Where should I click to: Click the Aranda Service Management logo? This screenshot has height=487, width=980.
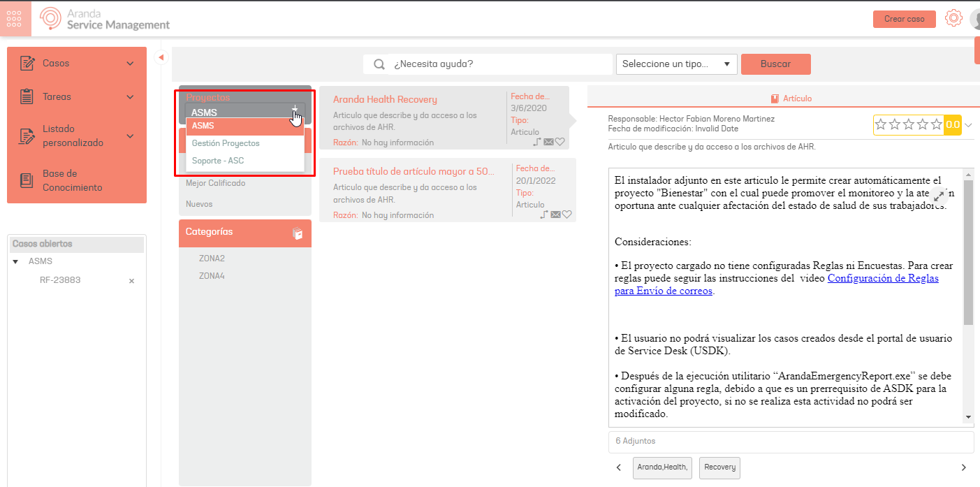105,19
